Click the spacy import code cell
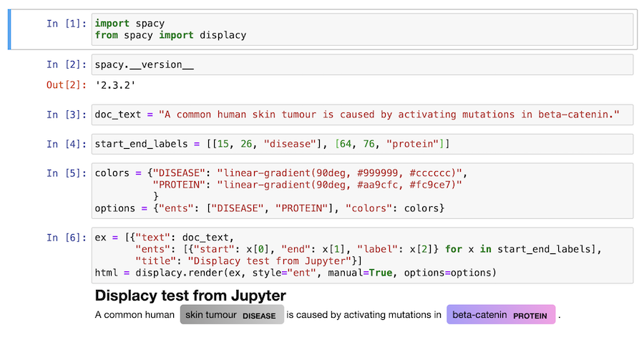644x345 pixels. (362, 29)
